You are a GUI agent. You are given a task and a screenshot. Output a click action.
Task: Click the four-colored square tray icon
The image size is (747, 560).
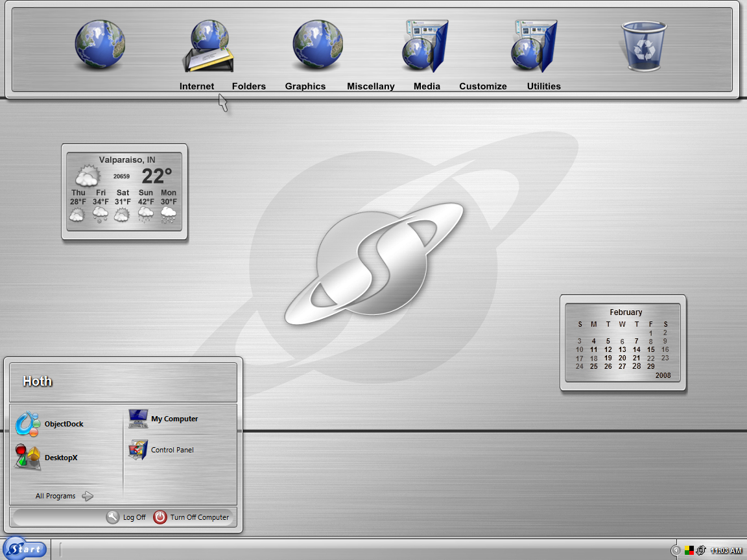(x=689, y=550)
